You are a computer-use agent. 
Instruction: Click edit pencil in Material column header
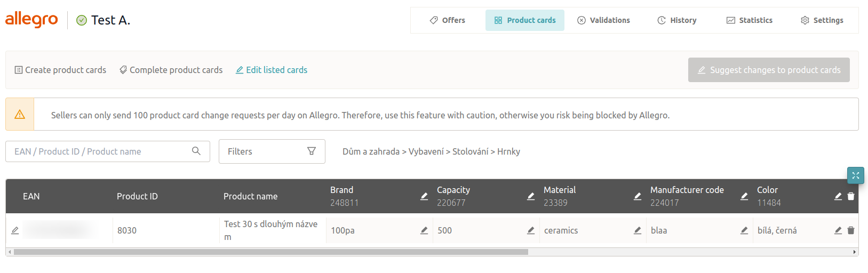click(x=638, y=196)
